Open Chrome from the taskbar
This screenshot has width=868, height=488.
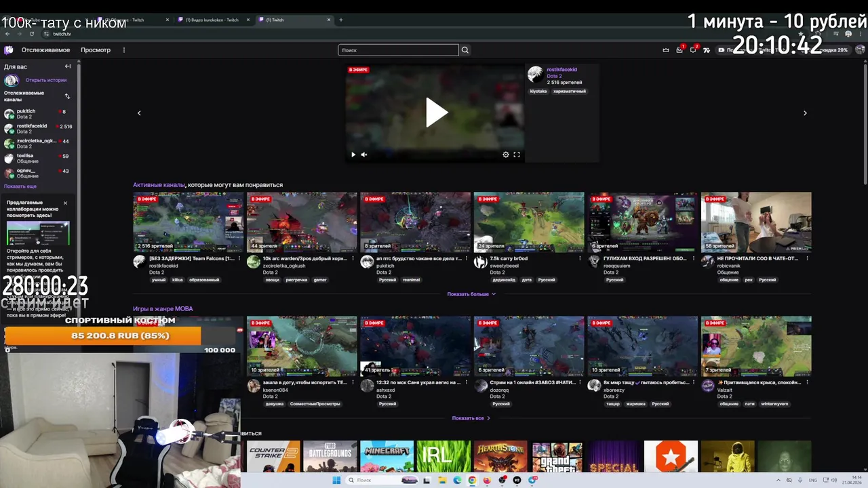pos(472,480)
